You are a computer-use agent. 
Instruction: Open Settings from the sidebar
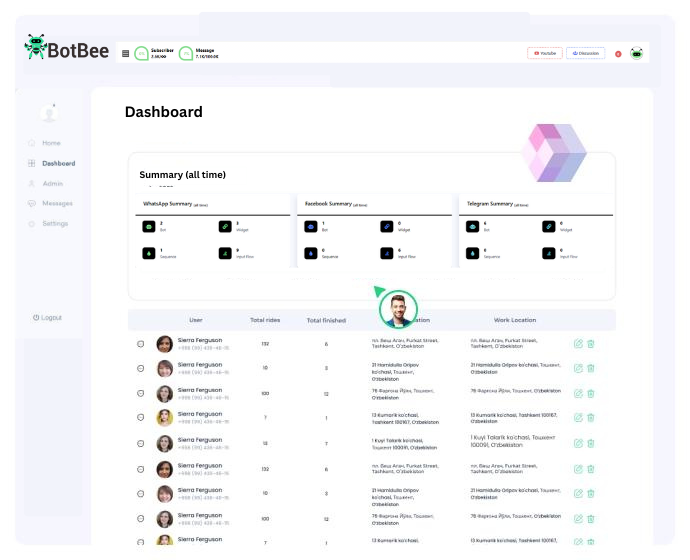54,223
